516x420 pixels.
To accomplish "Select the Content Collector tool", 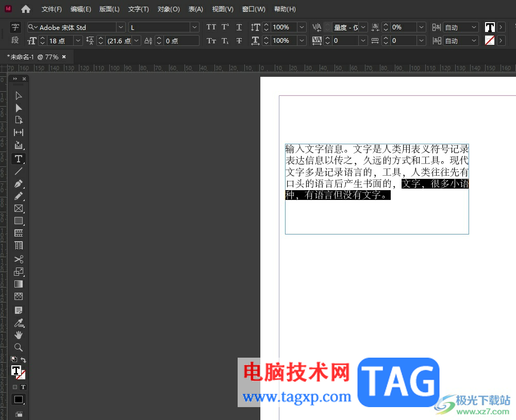I will pos(19,145).
